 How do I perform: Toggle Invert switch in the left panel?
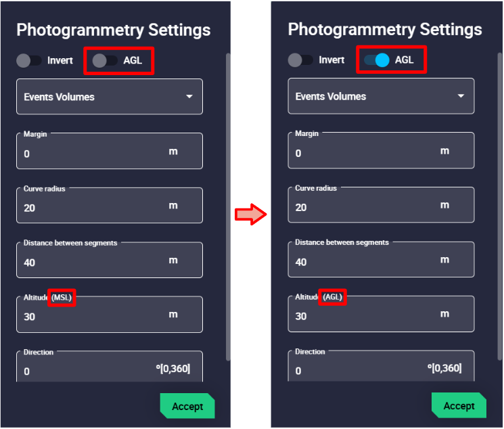(29, 61)
